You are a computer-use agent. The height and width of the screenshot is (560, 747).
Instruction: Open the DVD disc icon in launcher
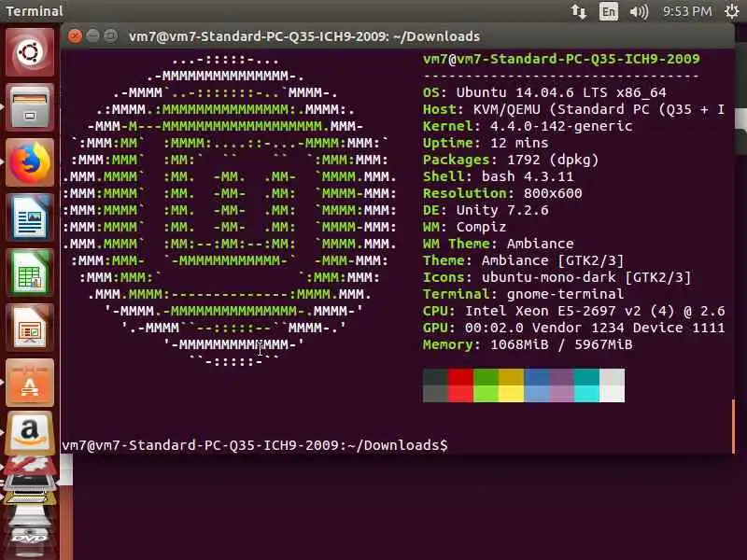[30, 538]
